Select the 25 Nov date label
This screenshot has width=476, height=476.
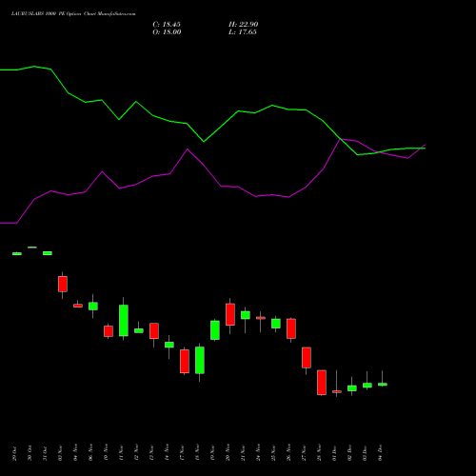click(273, 453)
